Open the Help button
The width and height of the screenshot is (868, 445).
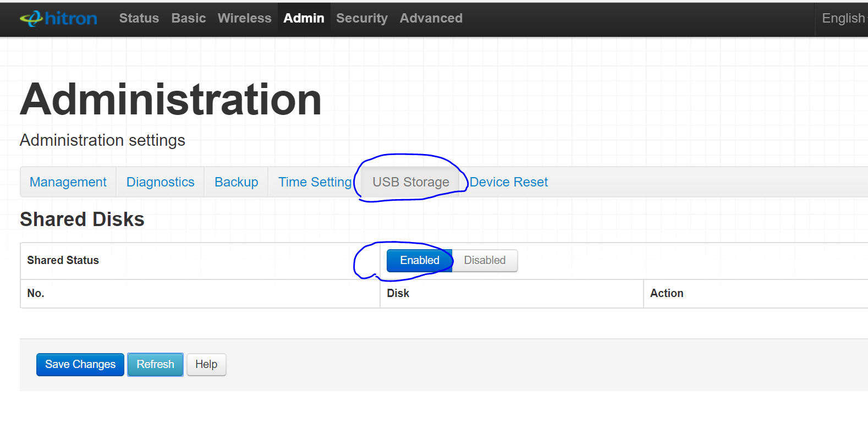click(206, 365)
